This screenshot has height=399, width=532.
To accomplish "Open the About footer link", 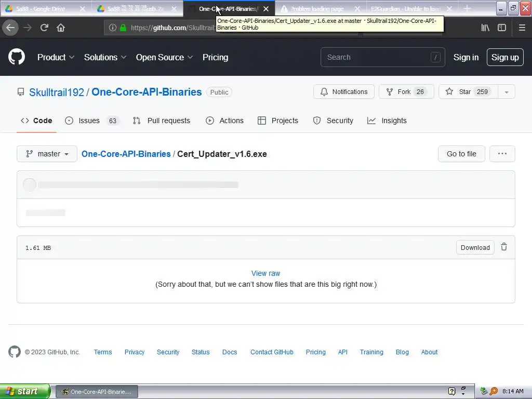I will click(429, 352).
